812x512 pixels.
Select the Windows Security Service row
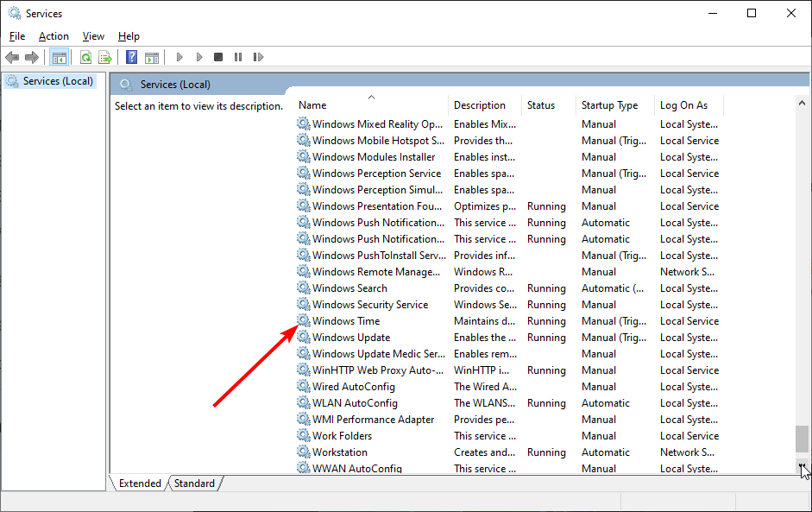coord(508,305)
